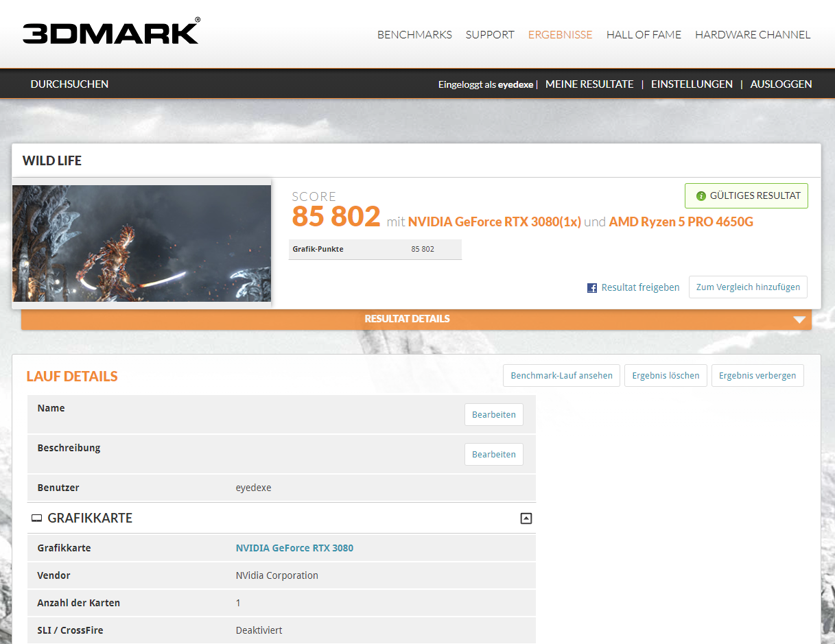Click the Resultat Details label
The height and width of the screenshot is (644, 835).
tap(407, 319)
